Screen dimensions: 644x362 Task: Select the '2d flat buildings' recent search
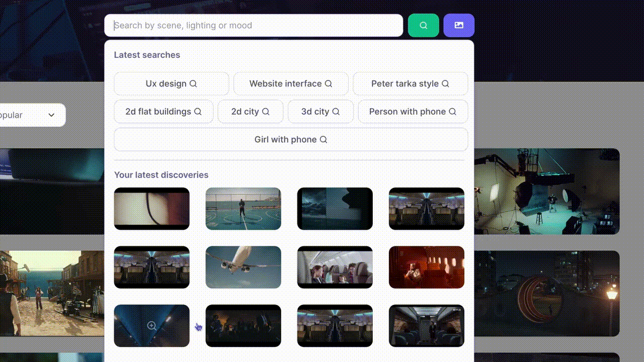click(164, 112)
